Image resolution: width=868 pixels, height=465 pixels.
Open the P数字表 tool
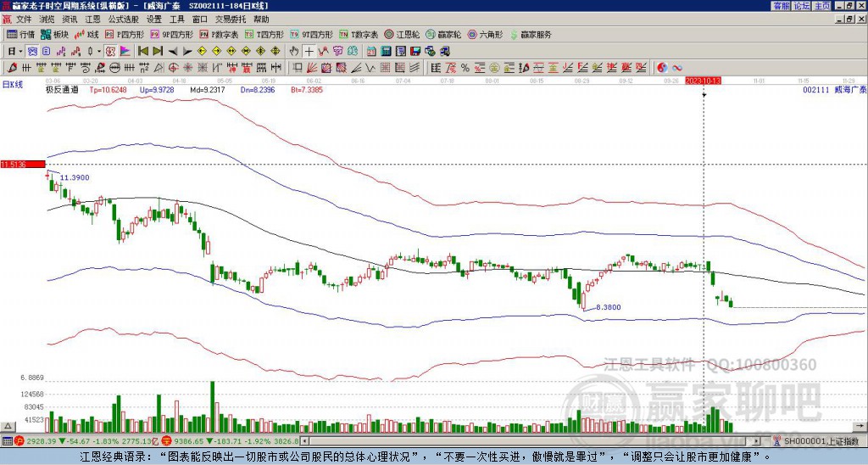(219, 34)
